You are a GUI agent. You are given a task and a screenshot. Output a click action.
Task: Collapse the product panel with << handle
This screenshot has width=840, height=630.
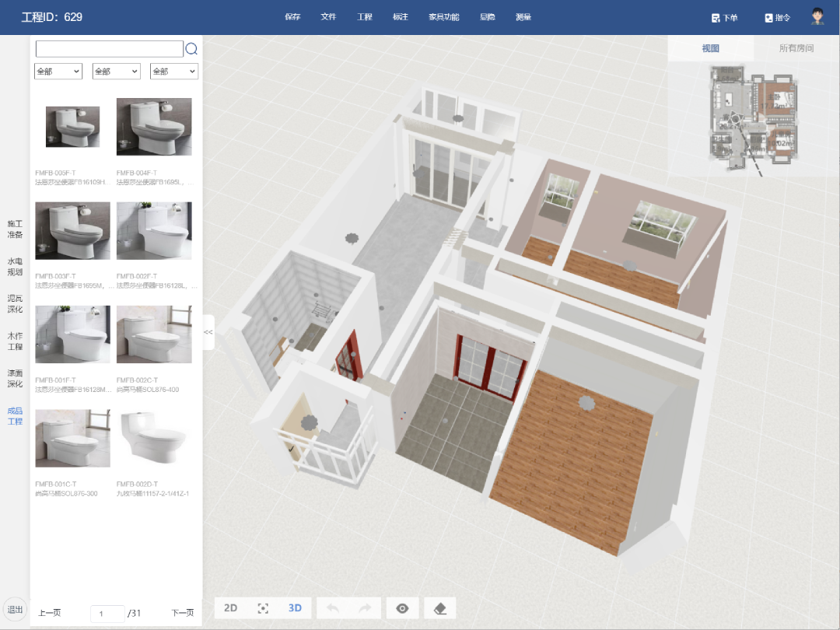208,332
